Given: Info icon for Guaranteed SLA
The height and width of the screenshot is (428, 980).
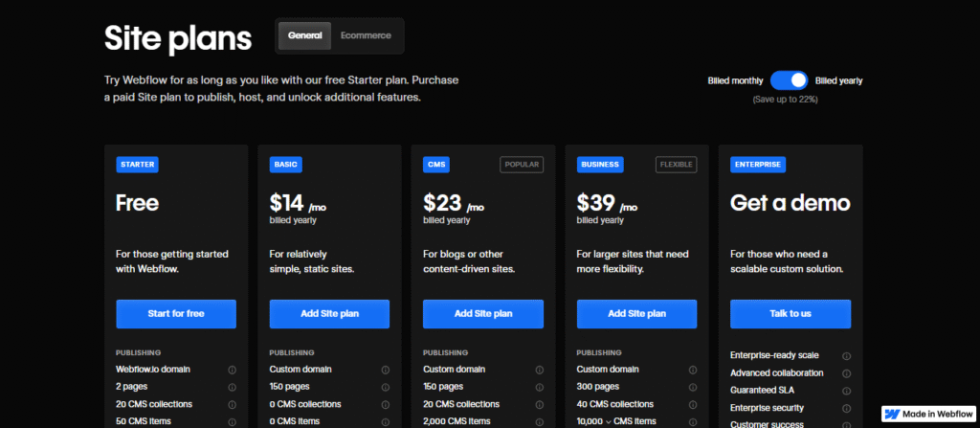Looking at the screenshot, I should [846, 391].
